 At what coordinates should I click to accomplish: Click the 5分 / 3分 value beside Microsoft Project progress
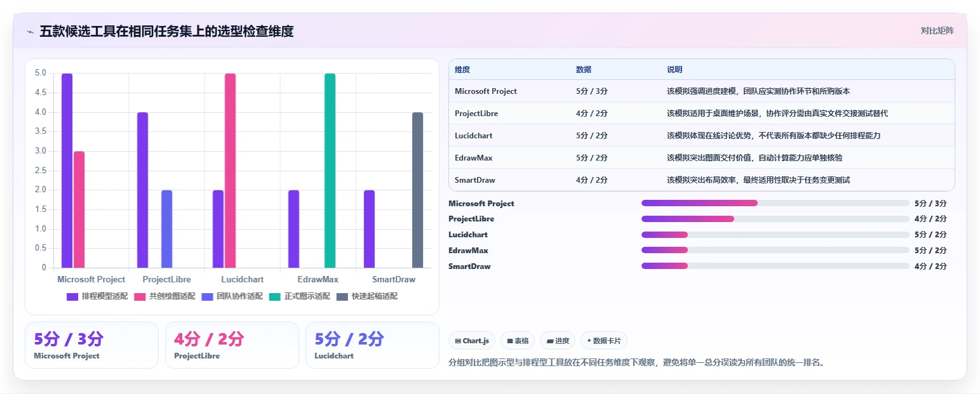pyautogui.click(x=930, y=204)
